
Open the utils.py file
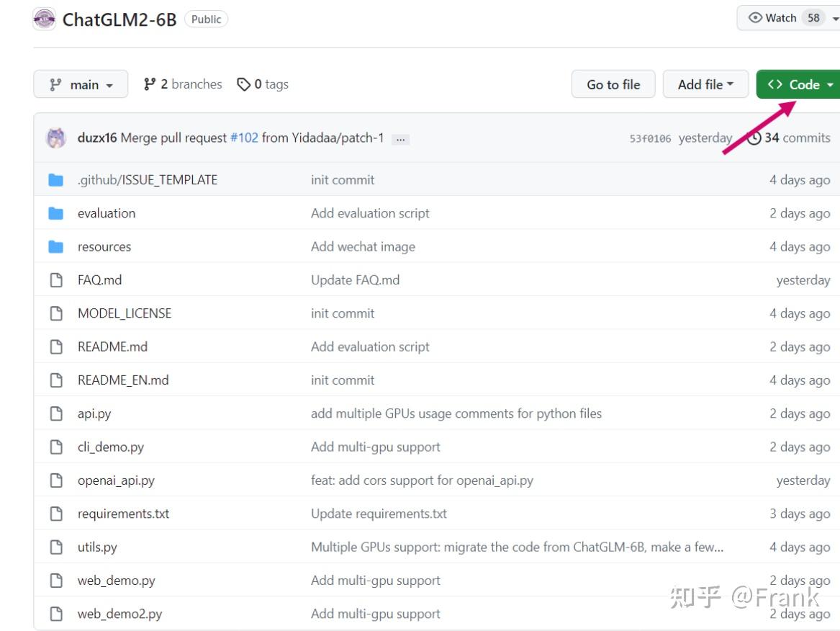pos(97,547)
